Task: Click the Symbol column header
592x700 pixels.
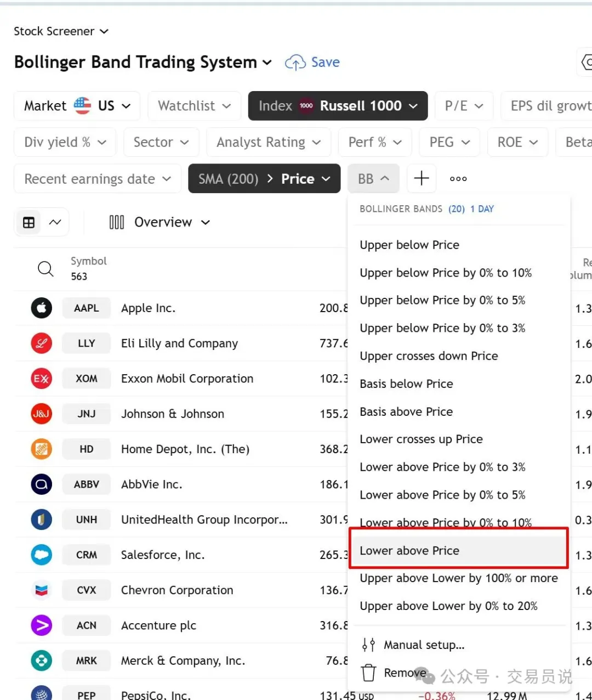Action: click(x=88, y=261)
